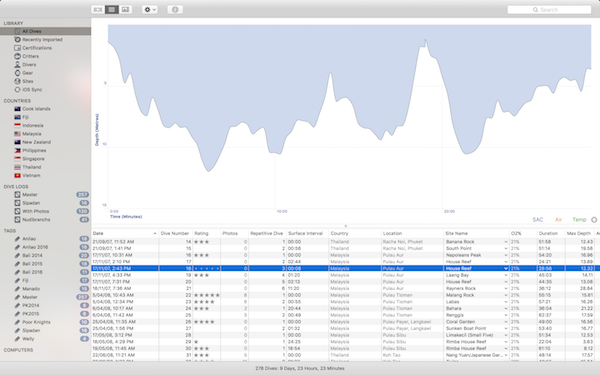Select All Dives in the library

pos(45,31)
